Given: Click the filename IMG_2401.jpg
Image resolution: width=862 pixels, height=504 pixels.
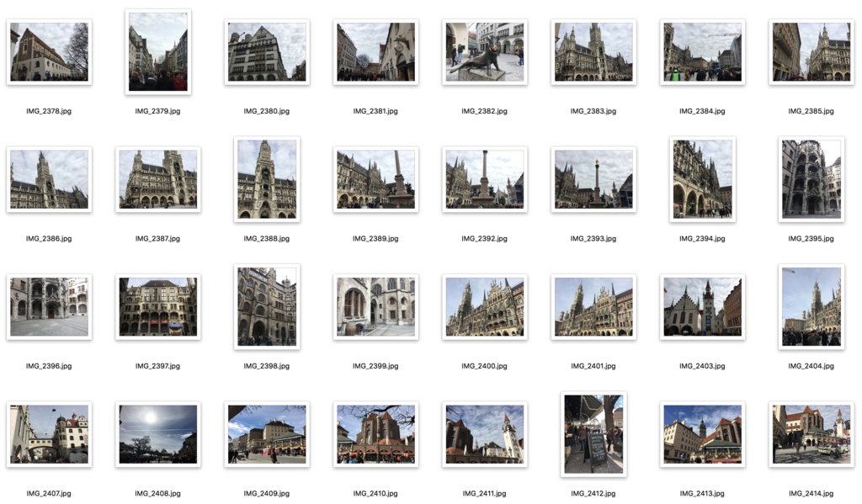Looking at the screenshot, I should point(593,366).
